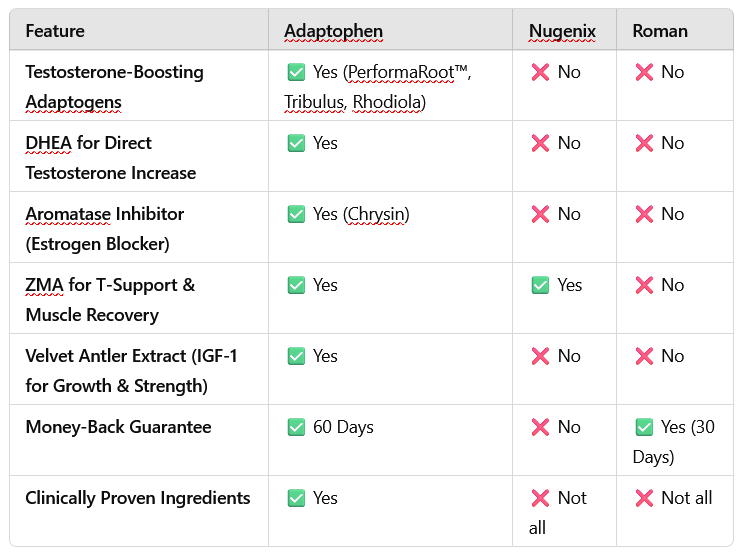Click green checkmark in Nugenix ZMA row

click(540, 285)
